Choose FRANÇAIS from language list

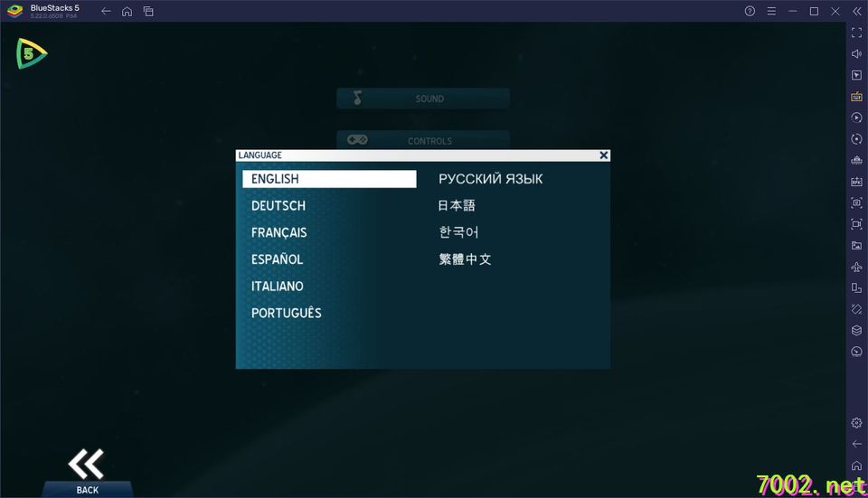[279, 232]
